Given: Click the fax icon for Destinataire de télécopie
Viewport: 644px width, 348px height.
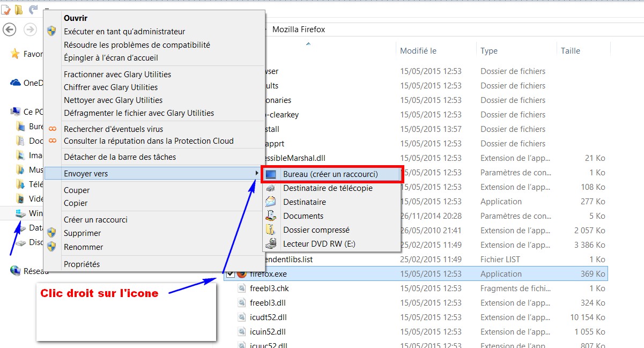Looking at the screenshot, I should point(271,188).
